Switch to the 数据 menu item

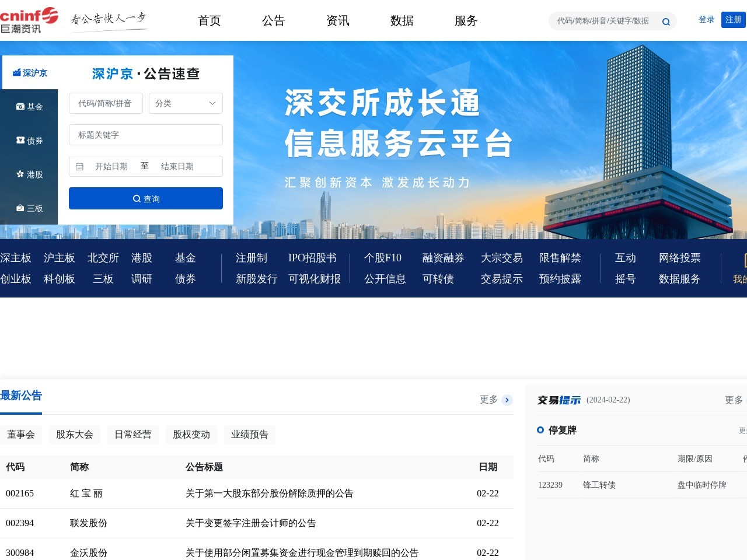[x=402, y=21]
